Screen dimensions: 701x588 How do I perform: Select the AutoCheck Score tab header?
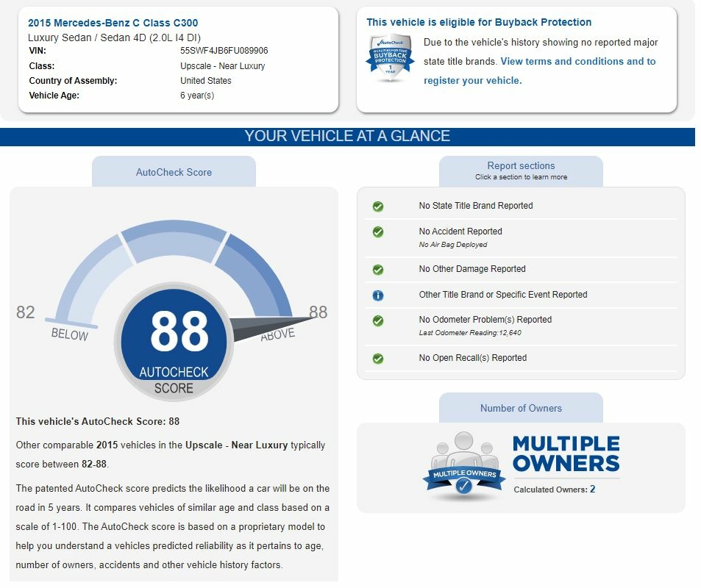coord(174,171)
